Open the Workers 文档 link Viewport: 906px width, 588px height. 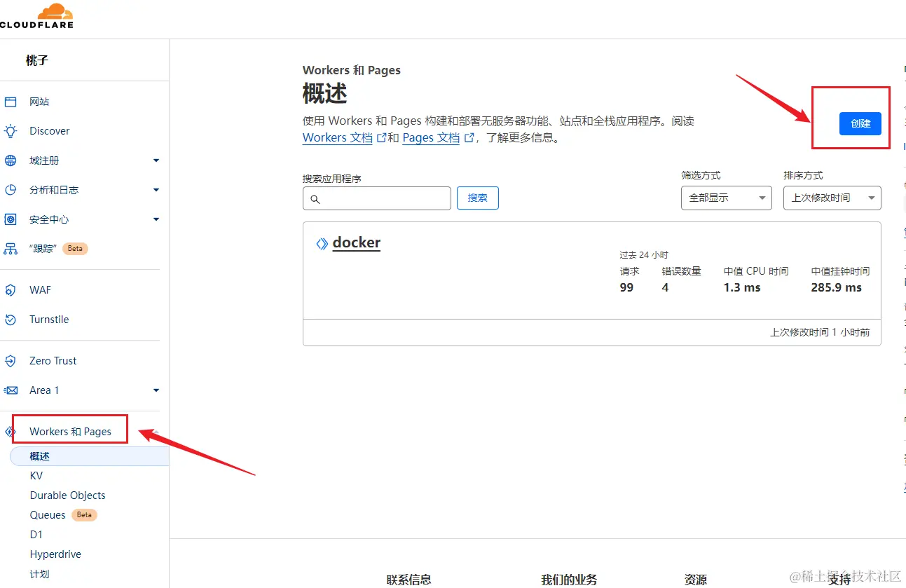point(337,137)
